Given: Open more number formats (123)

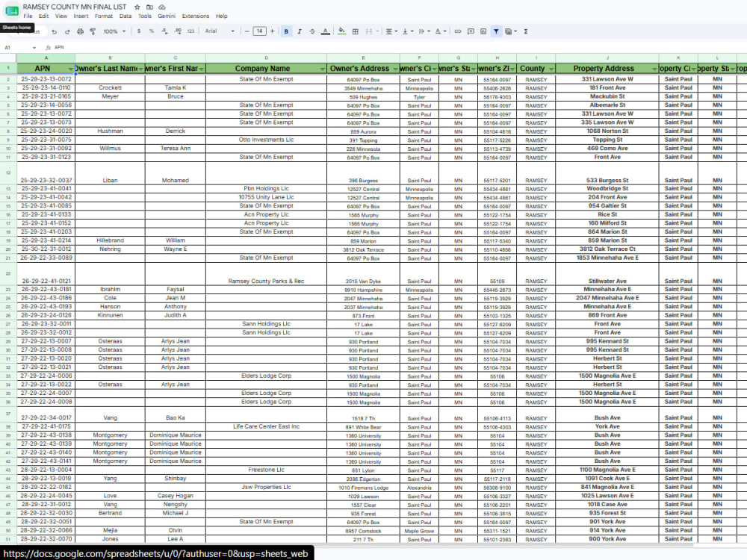Looking at the screenshot, I should (x=190, y=31).
